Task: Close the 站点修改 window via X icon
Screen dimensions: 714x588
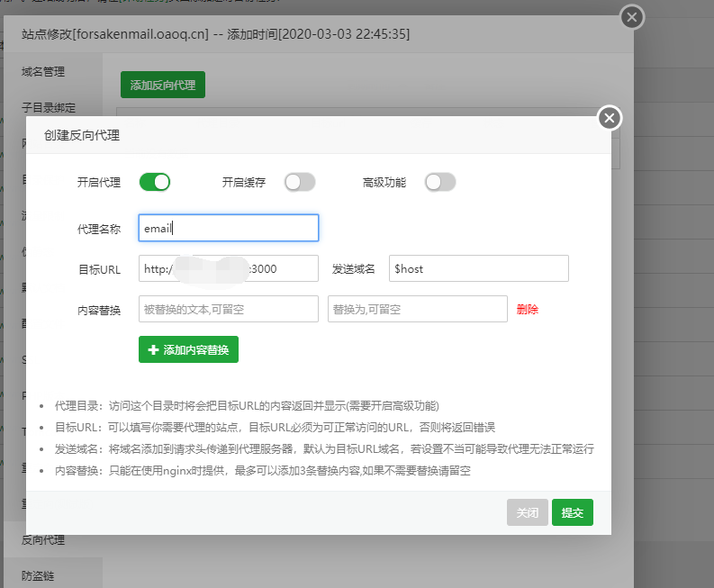Action: coord(632,17)
